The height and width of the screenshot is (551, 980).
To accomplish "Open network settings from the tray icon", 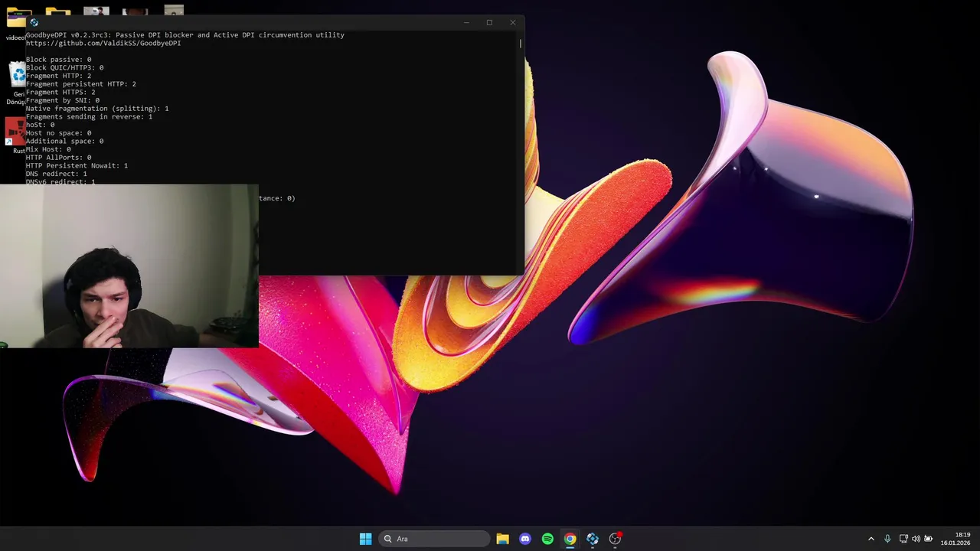I will pyautogui.click(x=903, y=539).
